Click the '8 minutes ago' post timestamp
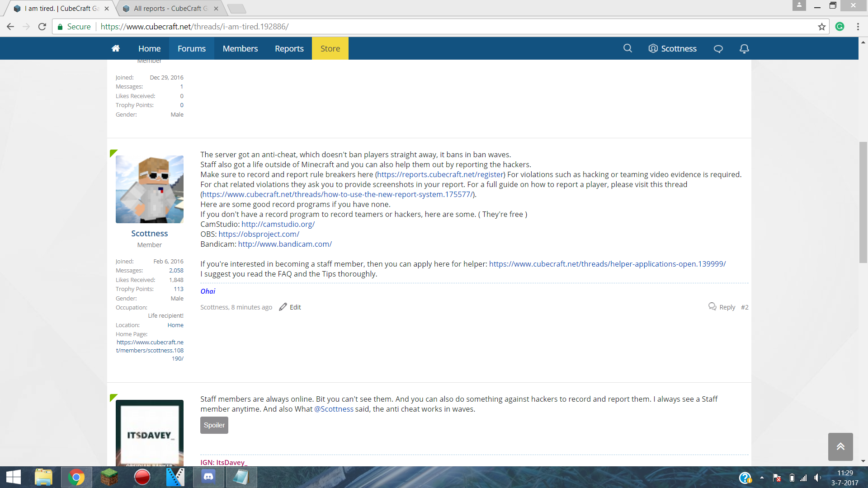Viewport: 868px width, 488px height. pos(251,307)
